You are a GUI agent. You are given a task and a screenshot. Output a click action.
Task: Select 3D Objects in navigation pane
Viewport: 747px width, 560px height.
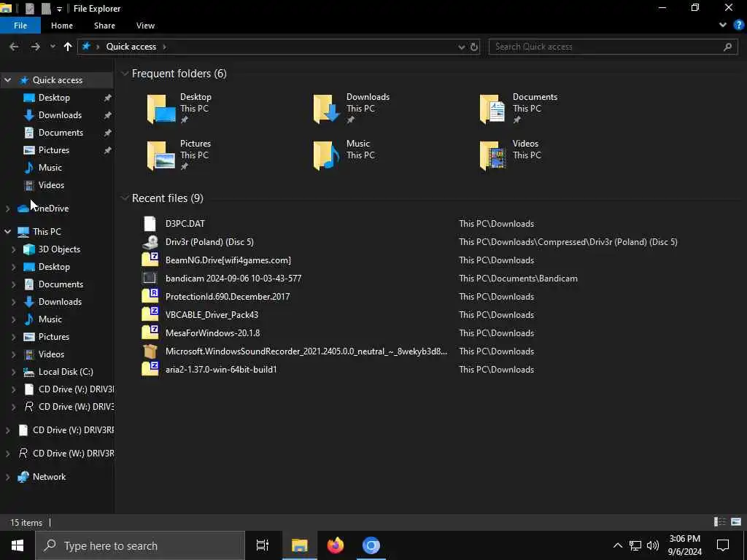59,249
